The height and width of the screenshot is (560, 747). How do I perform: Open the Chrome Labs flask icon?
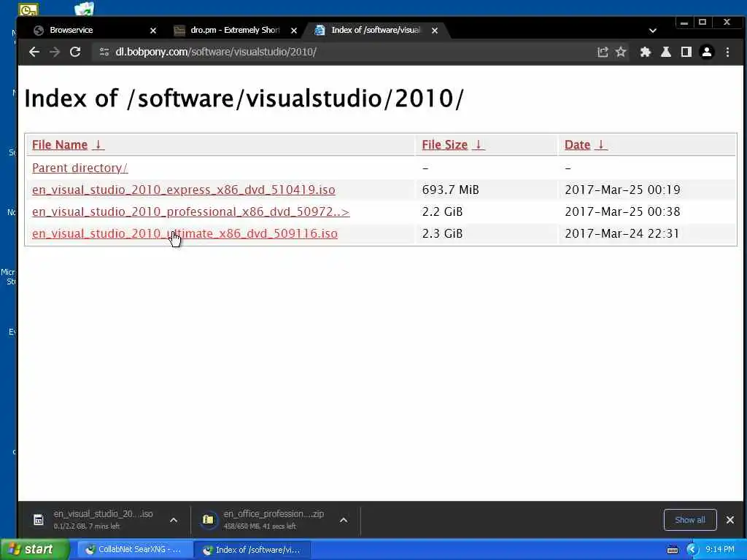coord(666,52)
